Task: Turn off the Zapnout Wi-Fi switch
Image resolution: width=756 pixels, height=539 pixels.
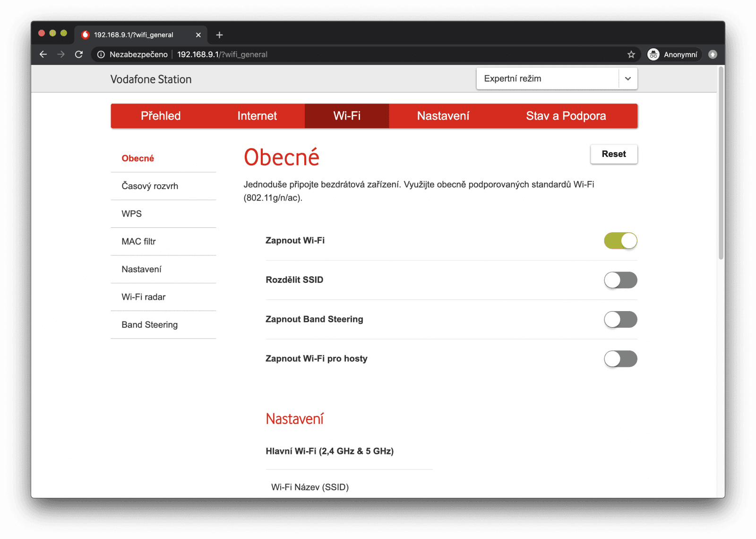Action: pos(620,241)
